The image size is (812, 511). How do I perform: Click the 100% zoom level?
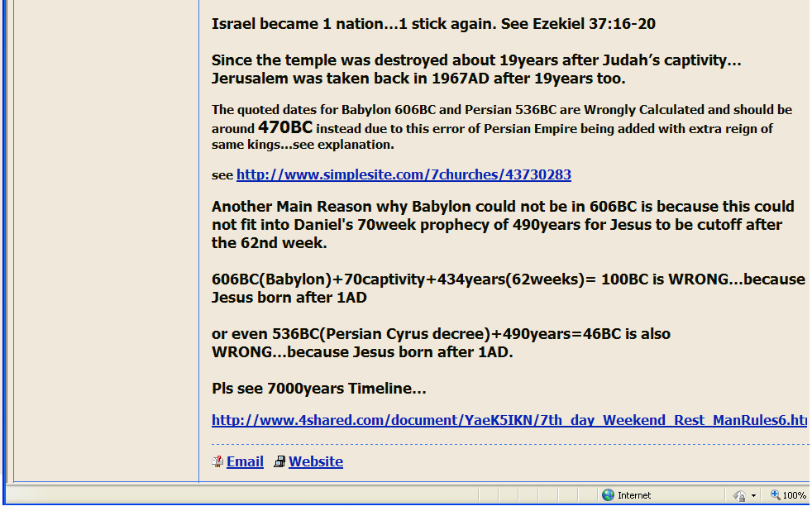click(794, 495)
